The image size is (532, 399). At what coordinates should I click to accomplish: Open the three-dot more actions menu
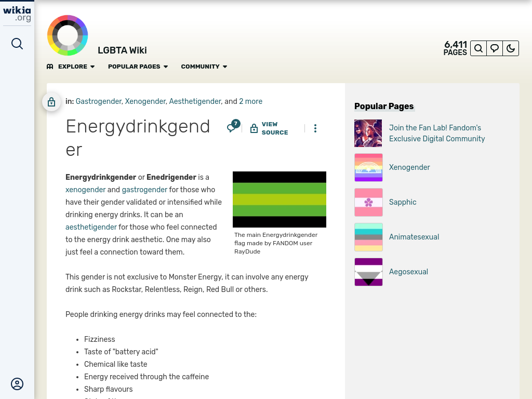pos(315,128)
